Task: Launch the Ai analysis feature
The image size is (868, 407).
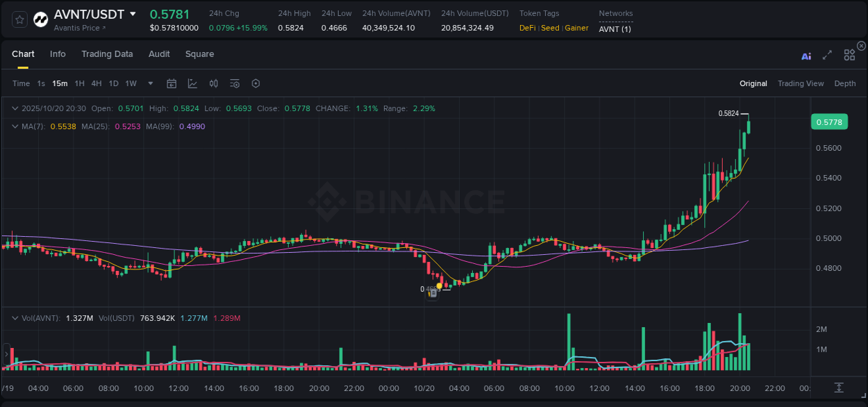Action: (x=806, y=54)
